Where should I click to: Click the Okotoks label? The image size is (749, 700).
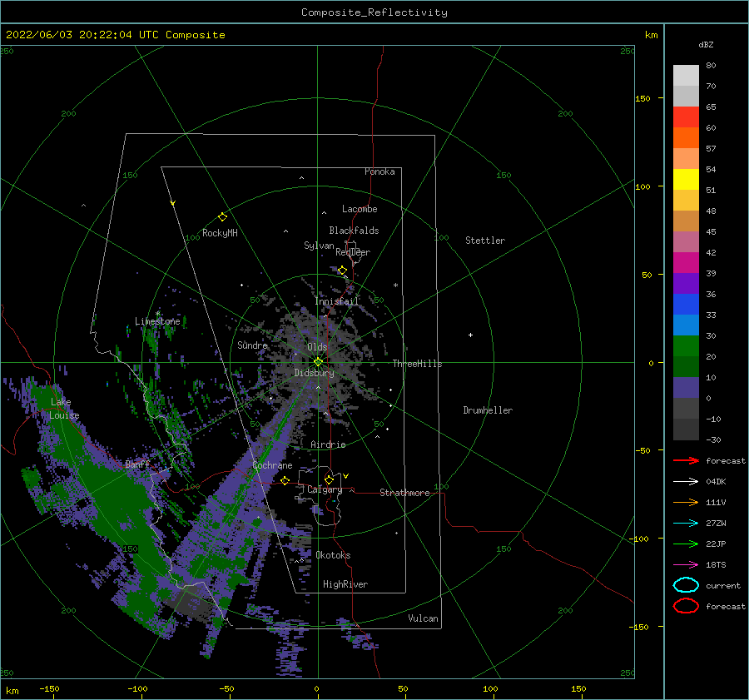[x=333, y=555]
